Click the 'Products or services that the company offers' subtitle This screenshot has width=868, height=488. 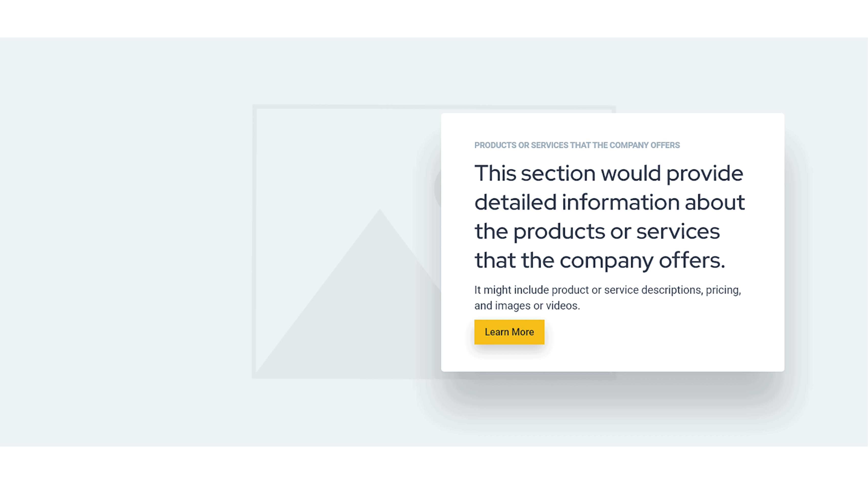(x=577, y=145)
